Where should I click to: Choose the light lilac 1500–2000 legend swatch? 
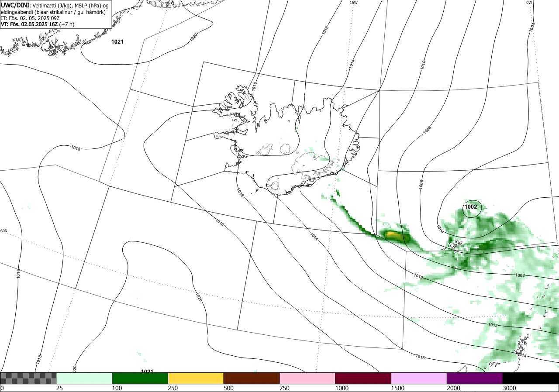click(x=419, y=378)
